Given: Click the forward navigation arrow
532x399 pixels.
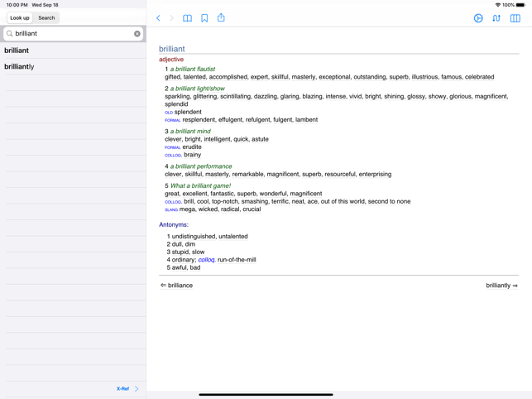Looking at the screenshot, I should point(172,18).
